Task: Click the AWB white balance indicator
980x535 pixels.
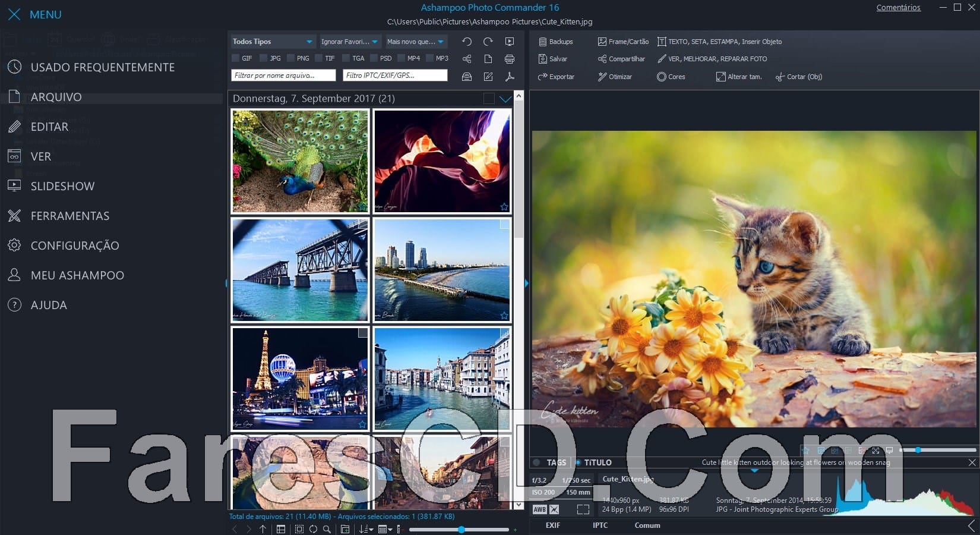Action: point(539,509)
